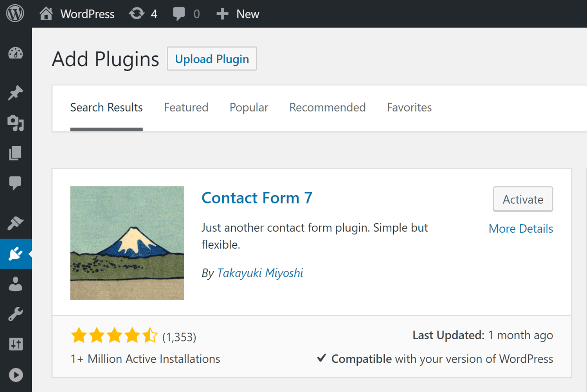This screenshot has height=392, width=587.
Task: Click the home icon in admin bar
Action: click(x=46, y=14)
